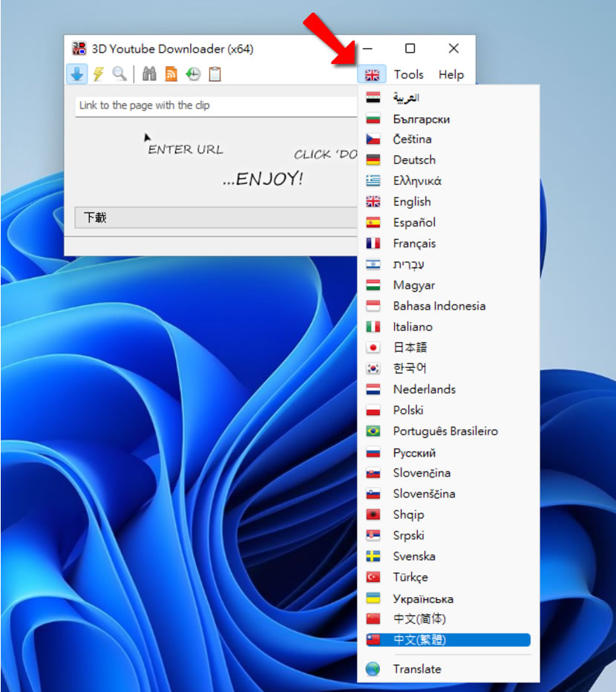The width and height of the screenshot is (616, 692).
Task: Choose Deutsch from language menu
Action: 448,160
